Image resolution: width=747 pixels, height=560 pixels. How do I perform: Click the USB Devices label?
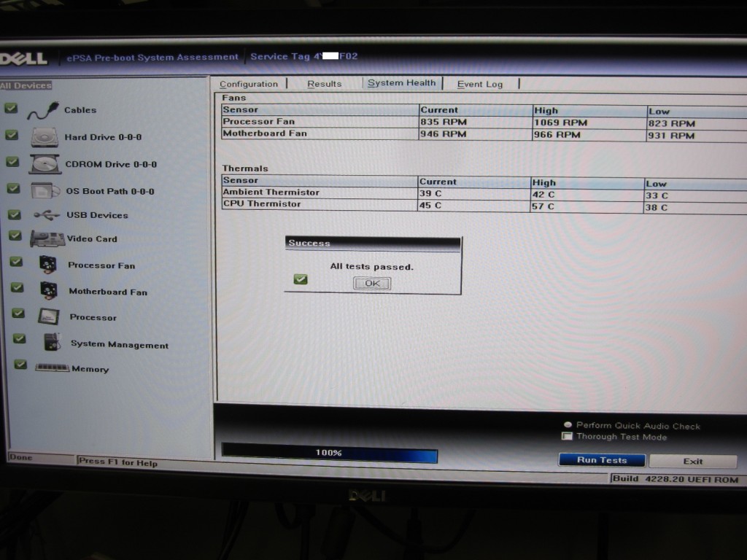click(x=97, y=215)
